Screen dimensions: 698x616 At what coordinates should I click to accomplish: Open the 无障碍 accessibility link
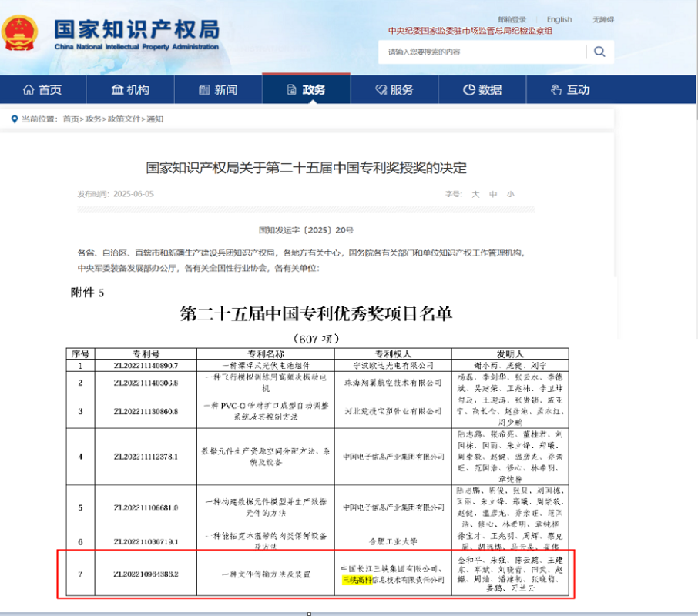click(603, 19)
